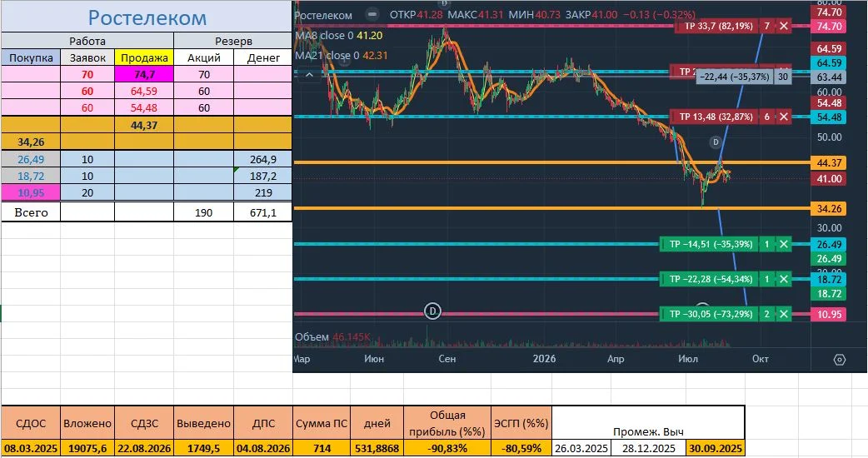
Task: Select the 1749,5 withdrawn cell
Action: [204, 448]
